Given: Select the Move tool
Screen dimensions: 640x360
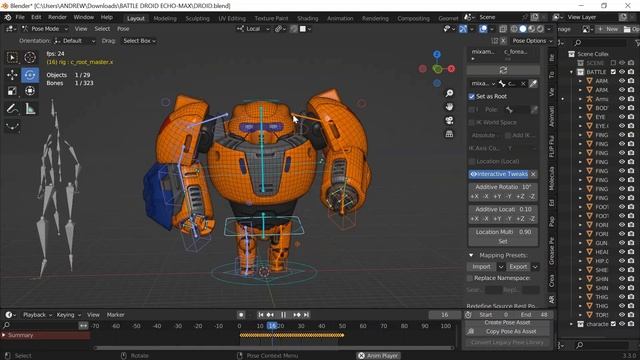Looking at the screenshot, I should (12, 75).
